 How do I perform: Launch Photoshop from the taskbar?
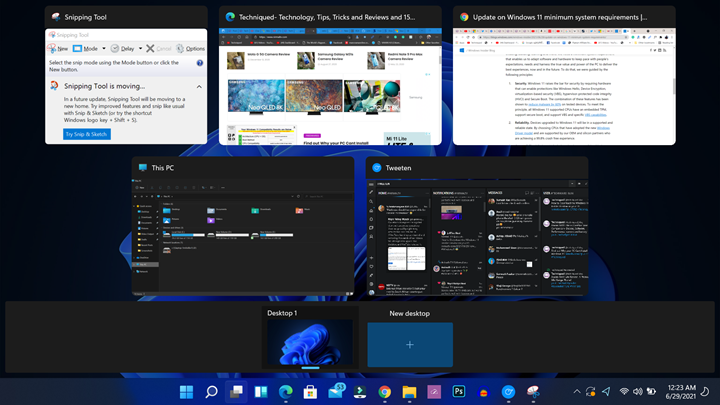(x=459, y=391)
